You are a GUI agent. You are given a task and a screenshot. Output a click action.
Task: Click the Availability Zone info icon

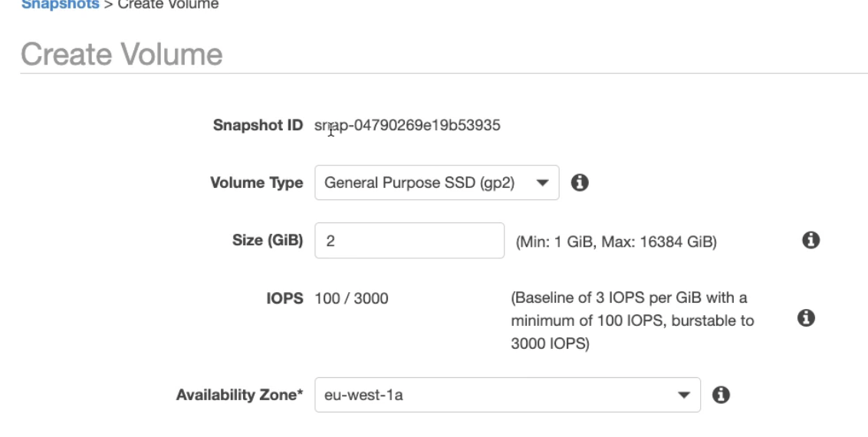coord(720,395)
